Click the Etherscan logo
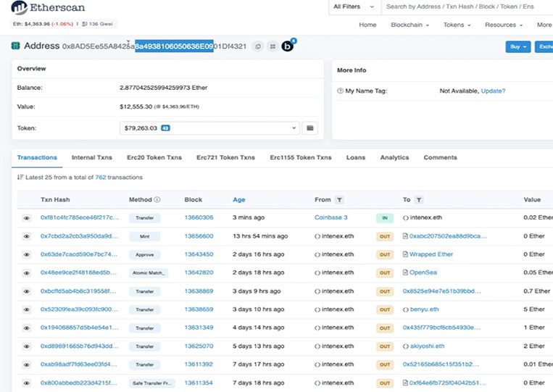This screenshot has height=392, width=553. 48,7
